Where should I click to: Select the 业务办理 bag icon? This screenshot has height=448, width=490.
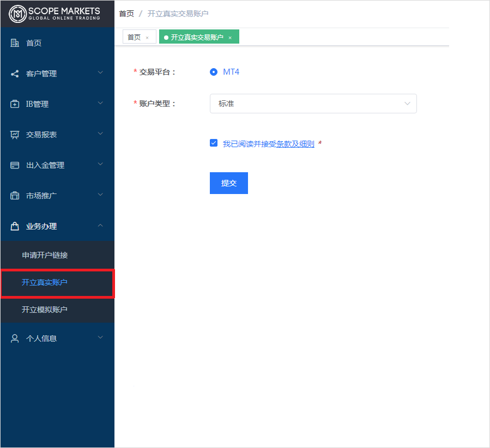[14, 225]
